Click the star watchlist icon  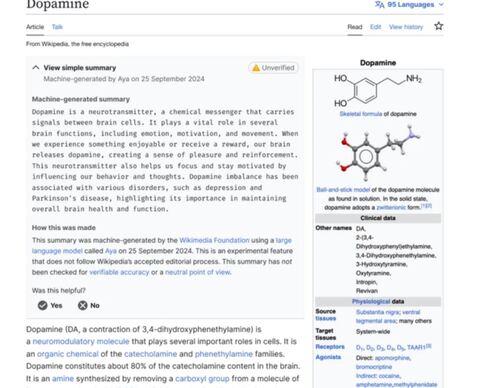(439, 26)
